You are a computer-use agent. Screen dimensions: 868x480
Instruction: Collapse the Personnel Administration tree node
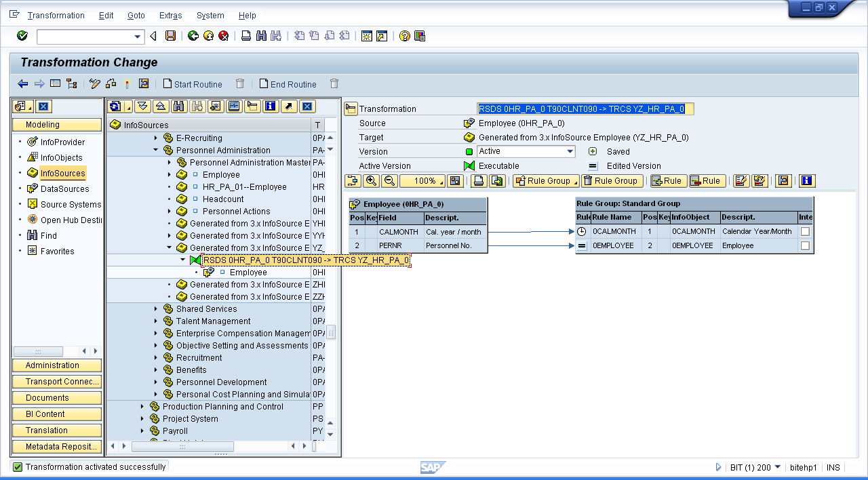156,150
